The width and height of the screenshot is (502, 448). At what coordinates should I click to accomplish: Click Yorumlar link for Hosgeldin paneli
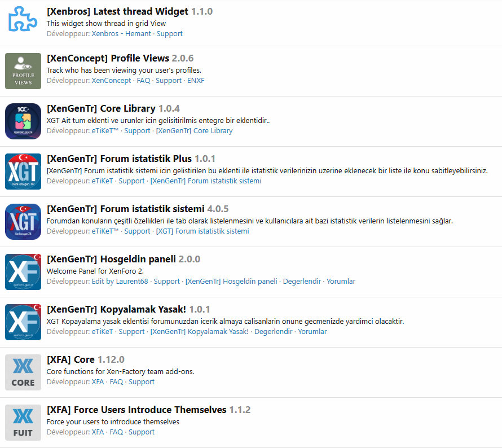tap(341, 282)
